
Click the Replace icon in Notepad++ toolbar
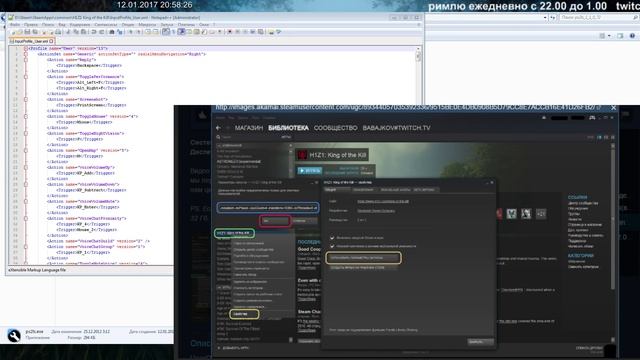[x=120, y=32]
